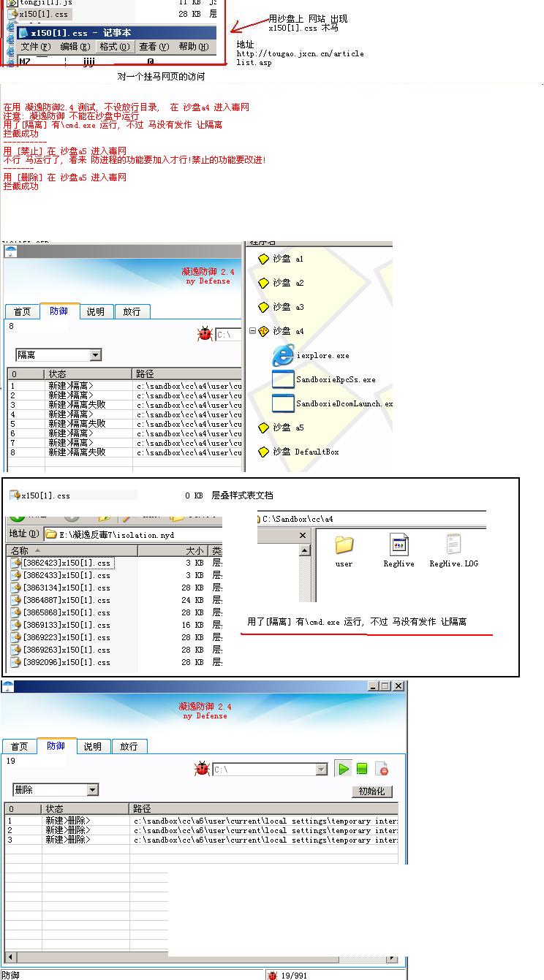The height and width of the screenshot is (980, 544).
Task: Select row 2 新建>删除> in the lower window
Action: (x=202, y=830)
